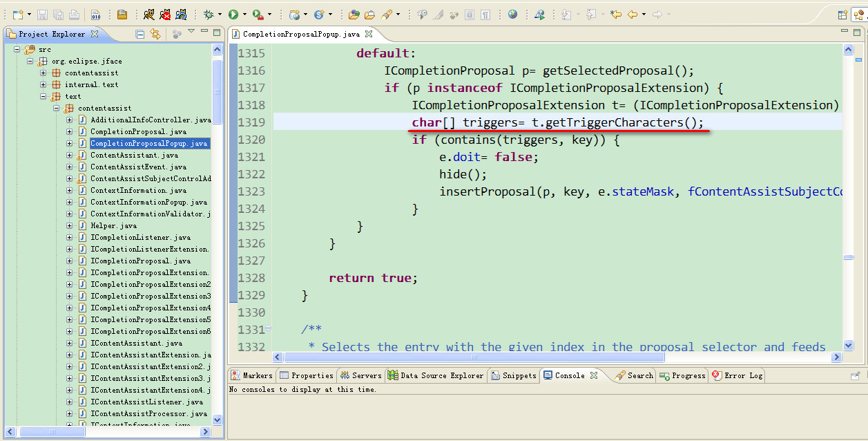Click the binary 010 file icon
868x441 pixels.
pyautogui.click(x=95, y=14)
